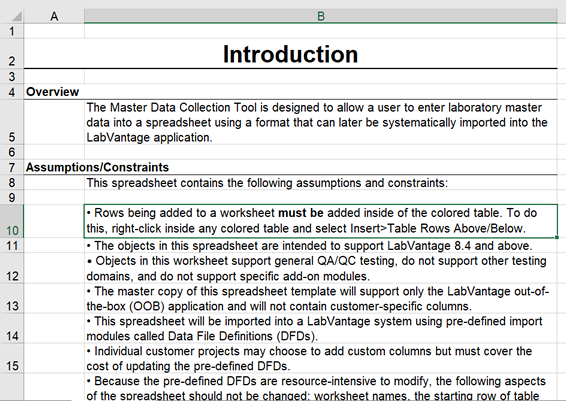This screenshot has height=401, width=566.
Task: Select row 2 header
Action: 12,53
